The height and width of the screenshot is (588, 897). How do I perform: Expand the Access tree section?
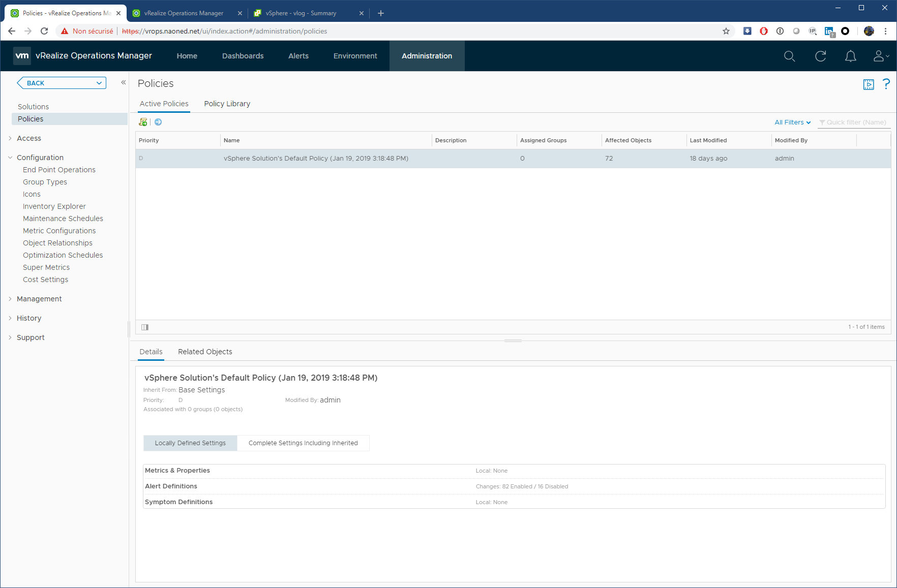pyautogui.click(x=10, y=138)
